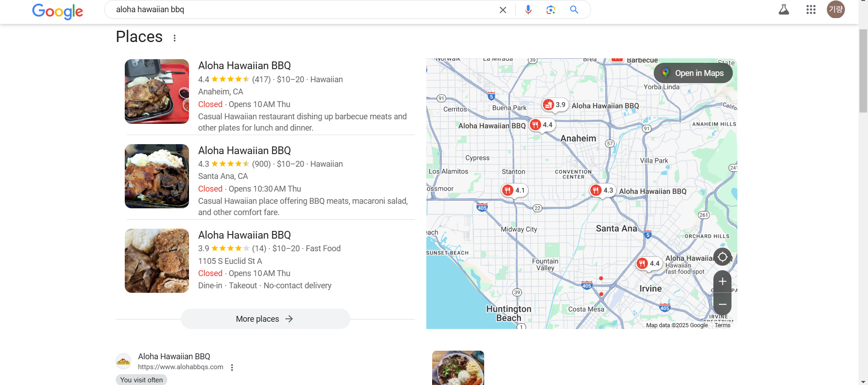Open the 1105 S Euclid St Aloha Hawaiian BBQ title

[x=245, y=235]
